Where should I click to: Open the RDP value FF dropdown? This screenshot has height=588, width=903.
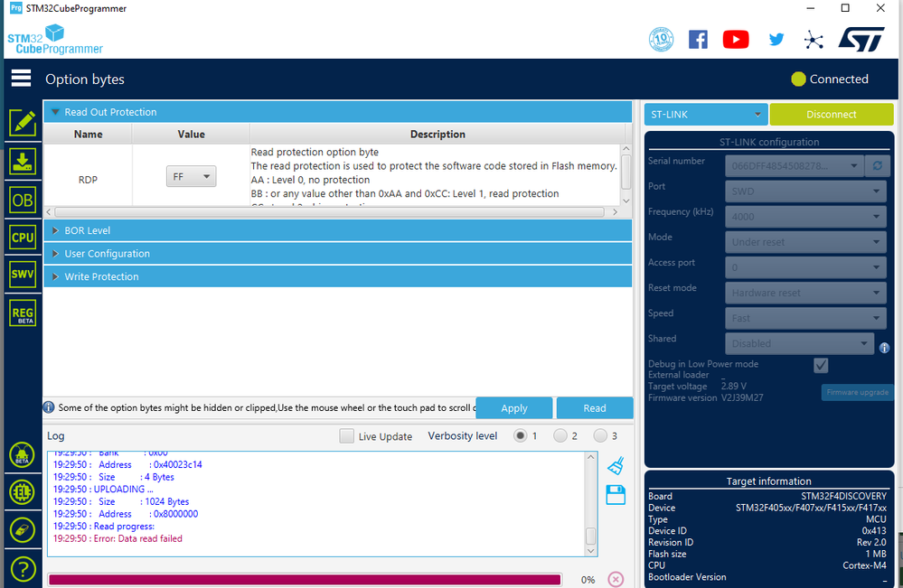pos(192,177)
